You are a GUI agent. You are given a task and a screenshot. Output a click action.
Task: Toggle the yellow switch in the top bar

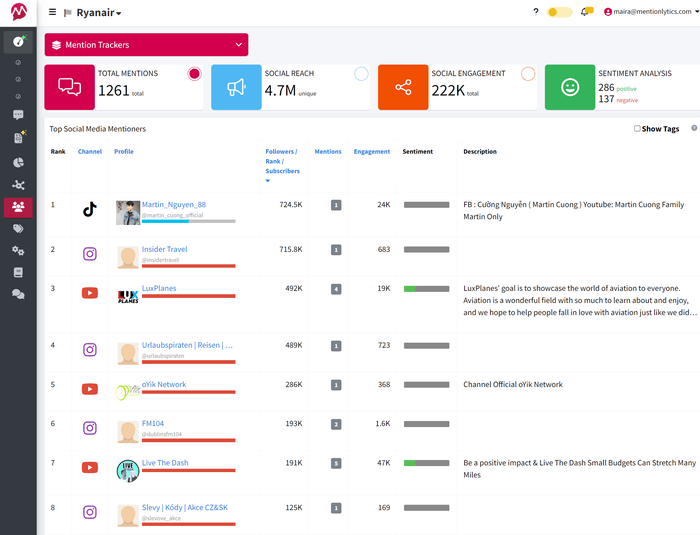coord(559,12)
